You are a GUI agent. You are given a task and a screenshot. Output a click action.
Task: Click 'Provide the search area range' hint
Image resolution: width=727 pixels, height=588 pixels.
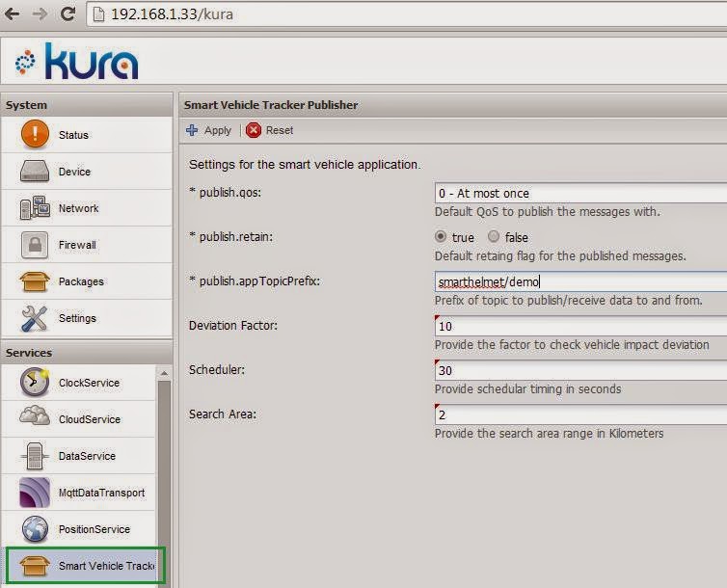[549, 434]
